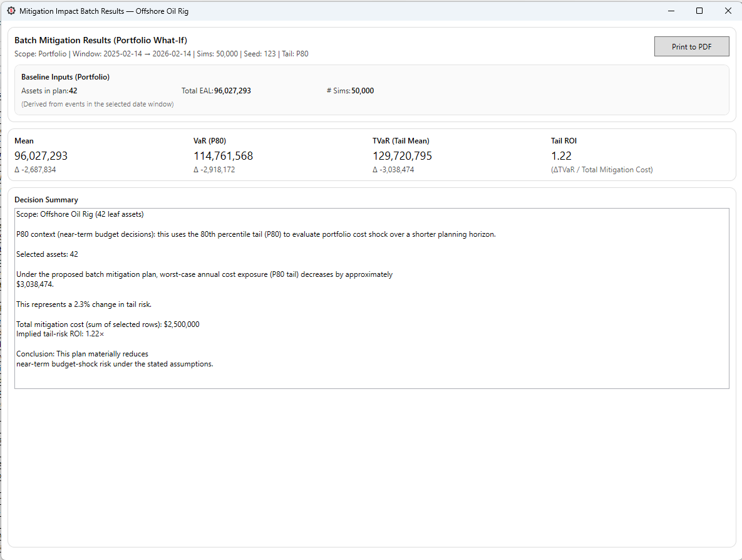
Task: Click the # Sims value 50,000
Action: click(363, 91)
